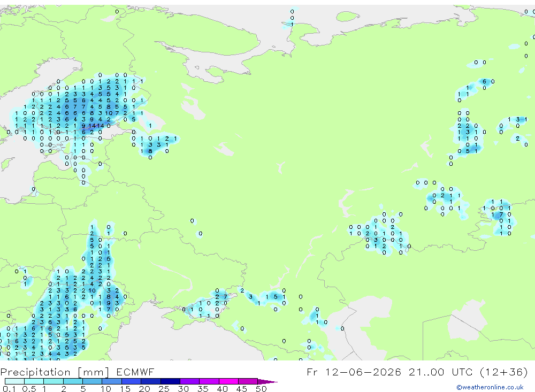Click the '25' label under the legend
Viewport: 535px width, 392px height.
[164, 389]
